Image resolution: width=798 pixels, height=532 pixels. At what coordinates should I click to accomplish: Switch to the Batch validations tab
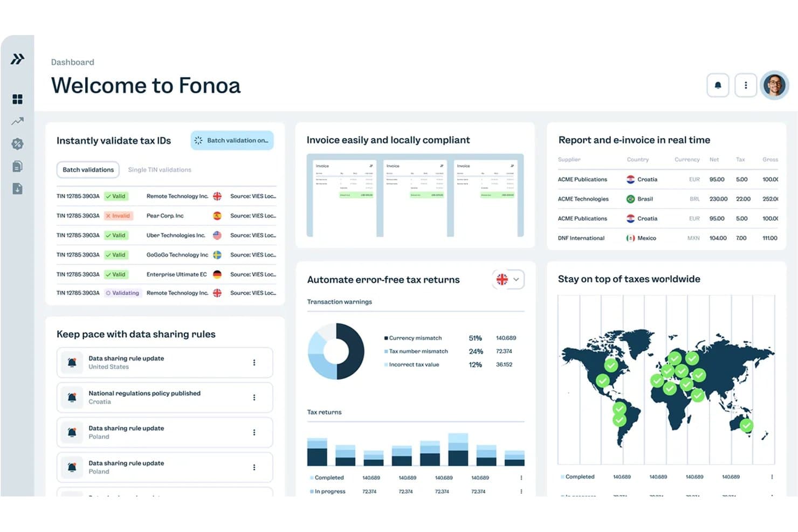[88, 170]
